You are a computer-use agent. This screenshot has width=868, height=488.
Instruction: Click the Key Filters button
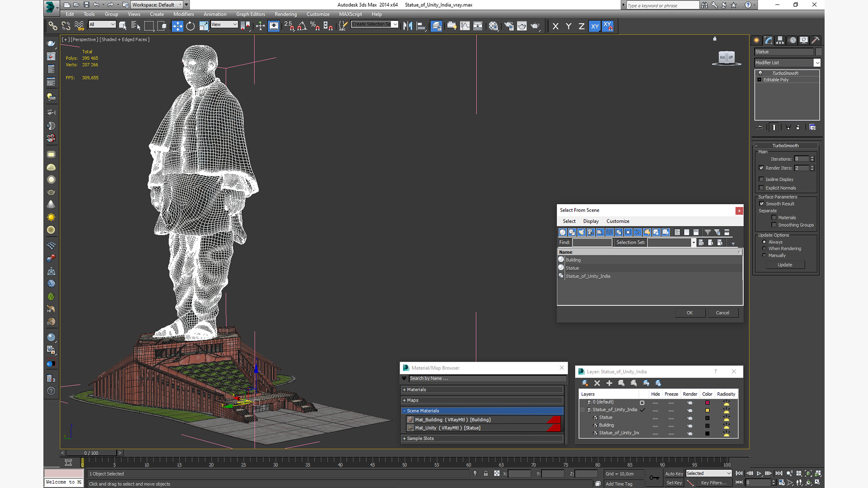click(713, 483)
